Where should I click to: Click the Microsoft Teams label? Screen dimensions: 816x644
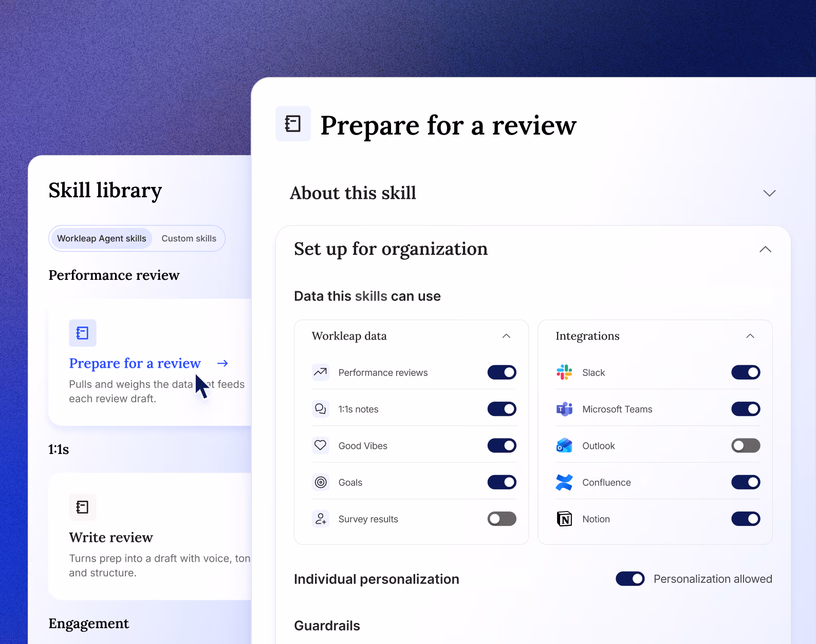click(617, 409)
